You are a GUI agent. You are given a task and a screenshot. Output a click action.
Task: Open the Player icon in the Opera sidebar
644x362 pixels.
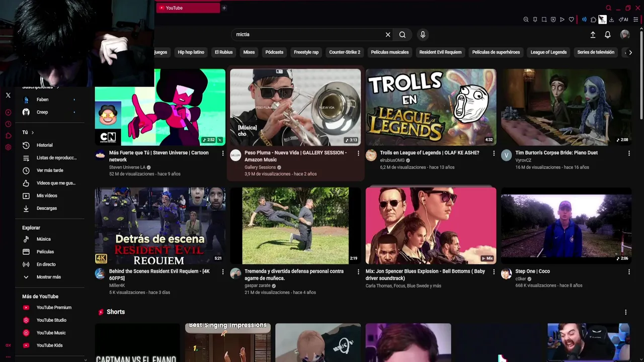pyautogui.click(x=8, y=113)
